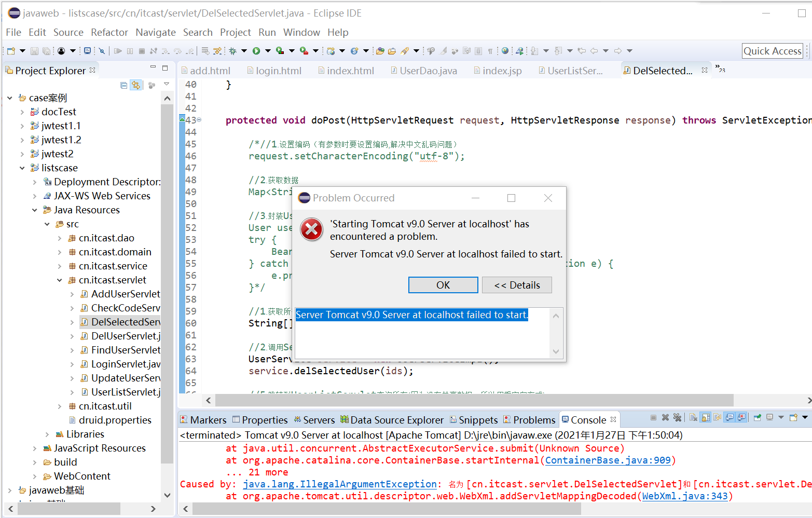
Task: Show hidden editor tabs list (»23)
Action: (720, 69)
